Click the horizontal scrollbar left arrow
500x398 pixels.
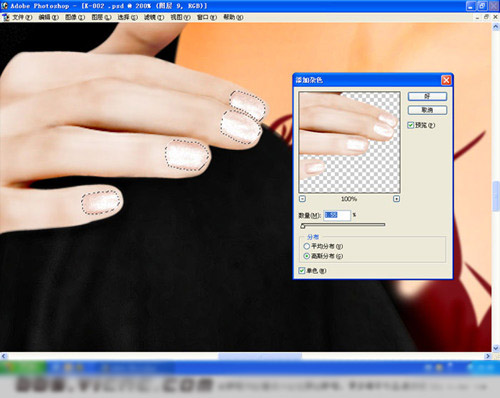4,356
